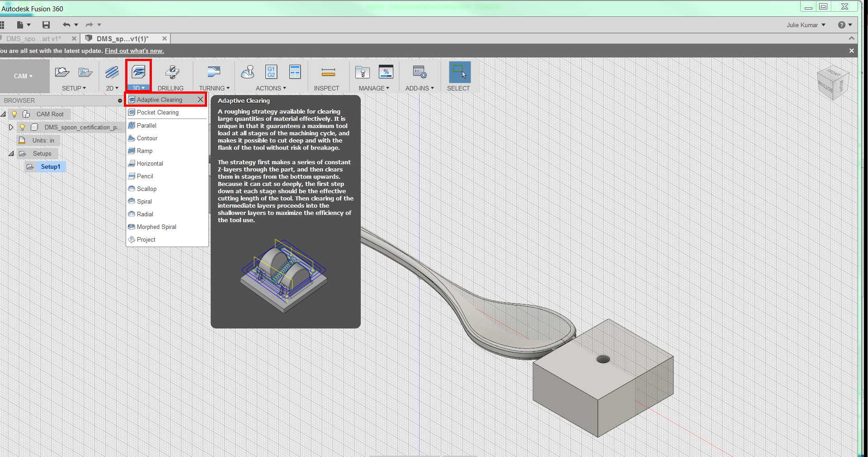
Task: Choose Spiral from 3D menu
Action: 167,201
